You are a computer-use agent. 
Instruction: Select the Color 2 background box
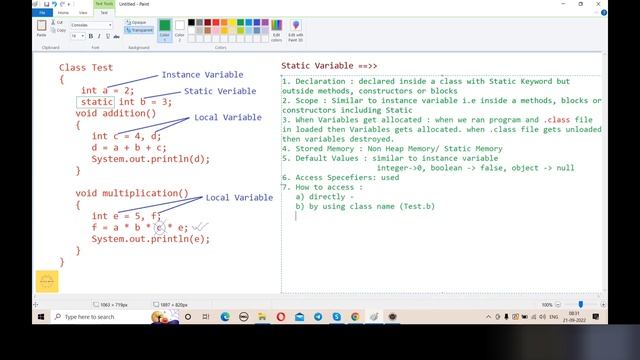click(180, 30)
